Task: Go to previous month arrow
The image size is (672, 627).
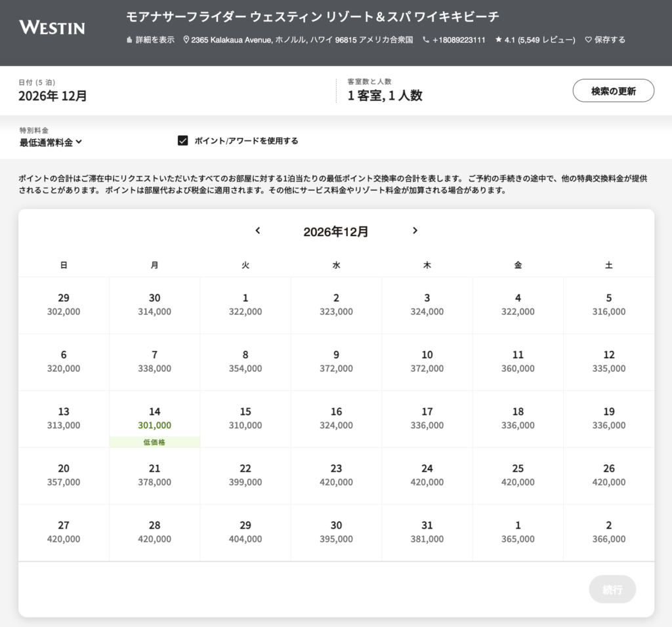Action: (257, 230)
